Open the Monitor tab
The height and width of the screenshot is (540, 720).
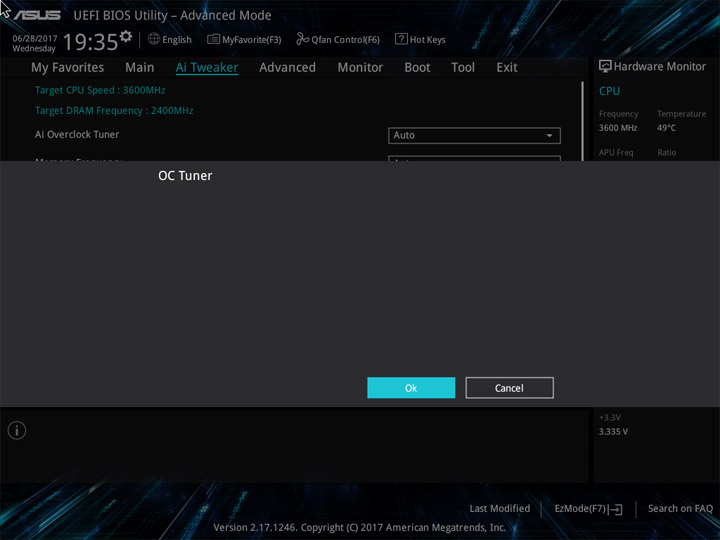[x=360, y=68]
